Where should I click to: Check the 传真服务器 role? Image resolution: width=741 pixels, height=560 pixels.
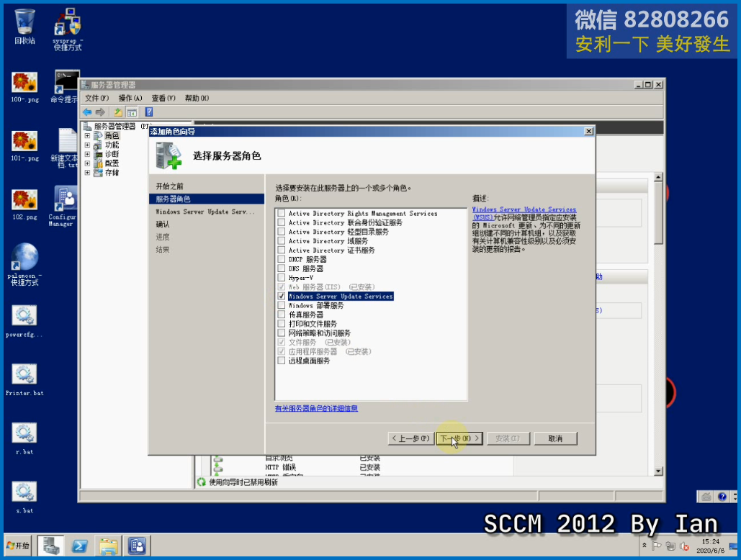281,315
